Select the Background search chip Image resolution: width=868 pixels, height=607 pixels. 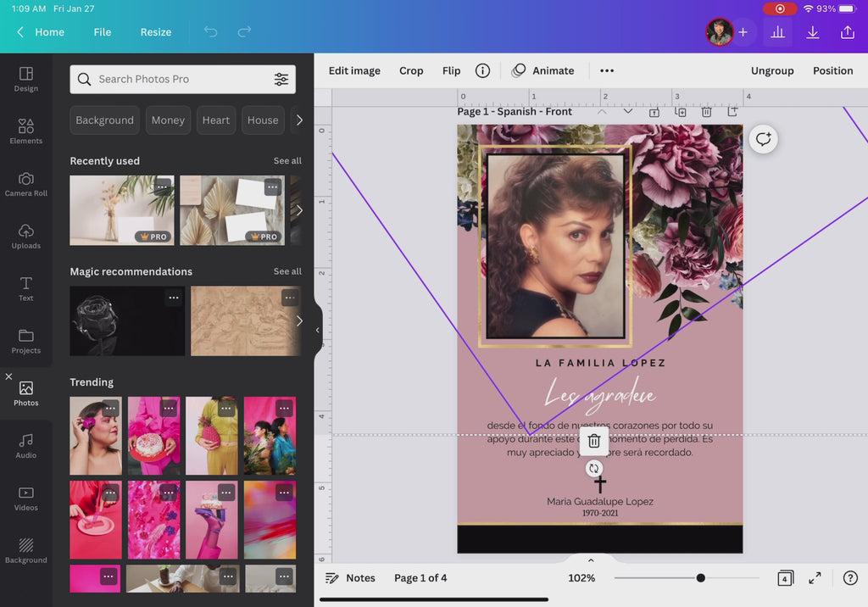coord(104,120)
